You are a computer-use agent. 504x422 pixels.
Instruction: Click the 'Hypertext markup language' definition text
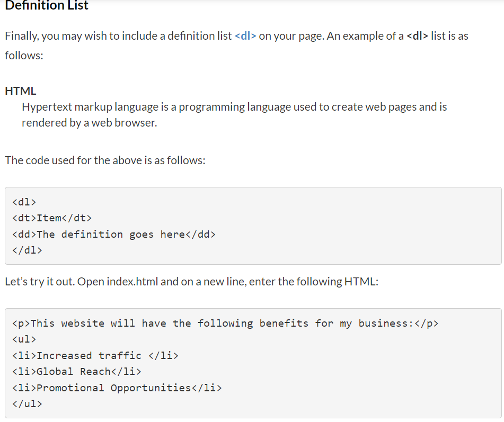(x=234, y=107)
